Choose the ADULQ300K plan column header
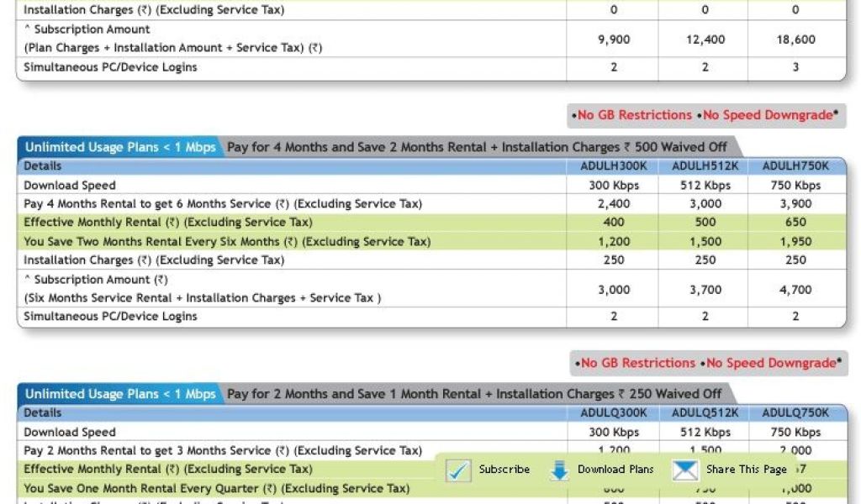 614,413
